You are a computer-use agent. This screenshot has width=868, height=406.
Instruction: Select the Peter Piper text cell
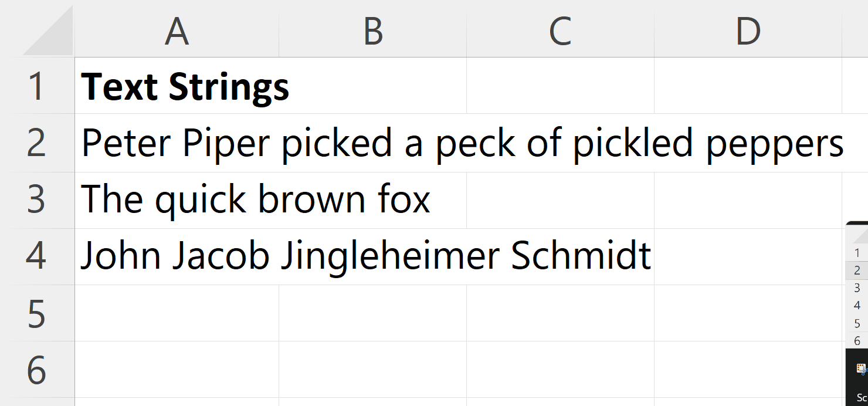[177, 143]
